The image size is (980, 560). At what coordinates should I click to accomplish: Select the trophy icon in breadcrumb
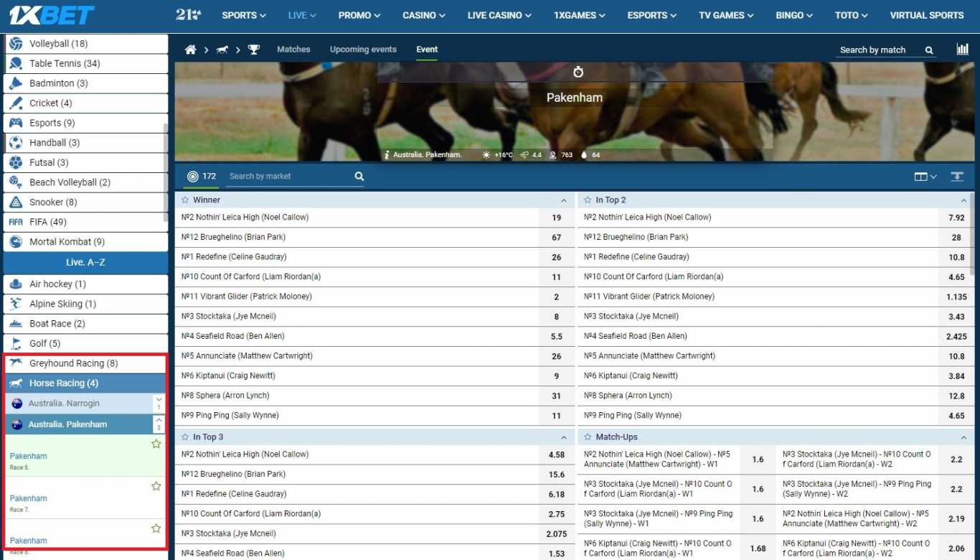pyautogui.click(x=254, y=50)
